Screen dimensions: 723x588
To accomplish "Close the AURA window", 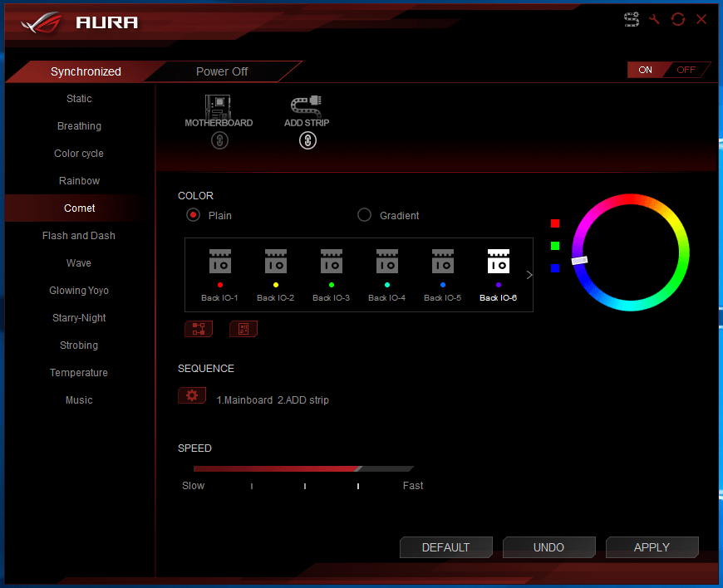I will [x=701, y=19].
